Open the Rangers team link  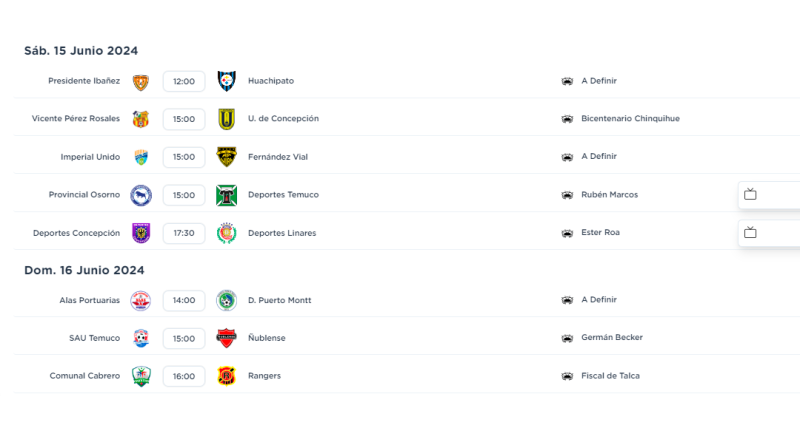coord(264,376)
